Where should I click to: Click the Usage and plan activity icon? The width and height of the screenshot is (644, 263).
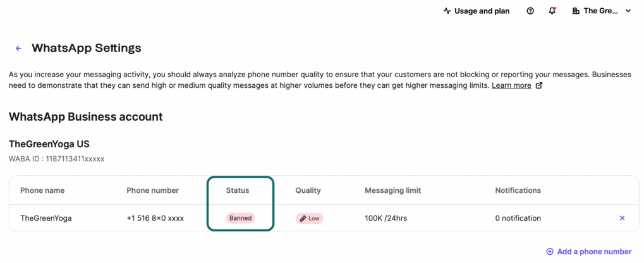coord(447,11)
